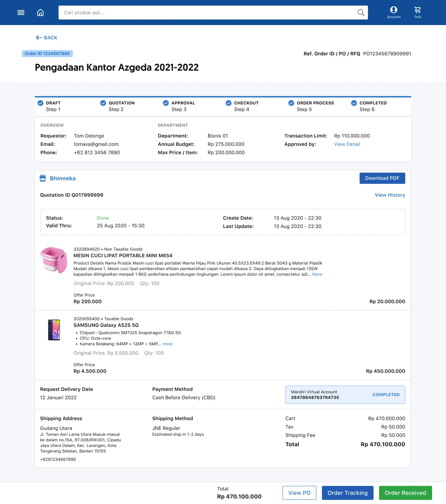Image resolution: width=446 pixels, height=504 pixels.
Task: Go back using the BACK link
Action: pos(47,38)
